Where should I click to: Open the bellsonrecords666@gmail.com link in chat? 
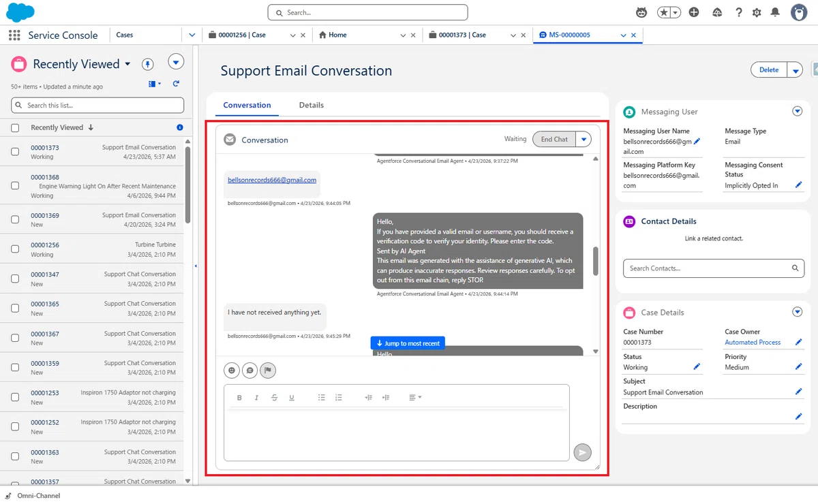coord(272,180)
